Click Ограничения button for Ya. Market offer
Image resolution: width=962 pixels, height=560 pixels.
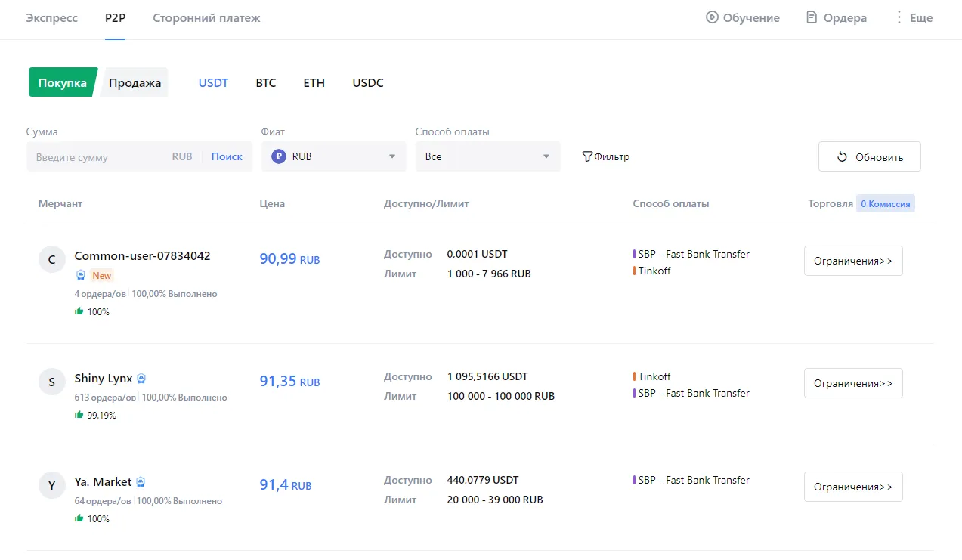[x=852, y=487]
